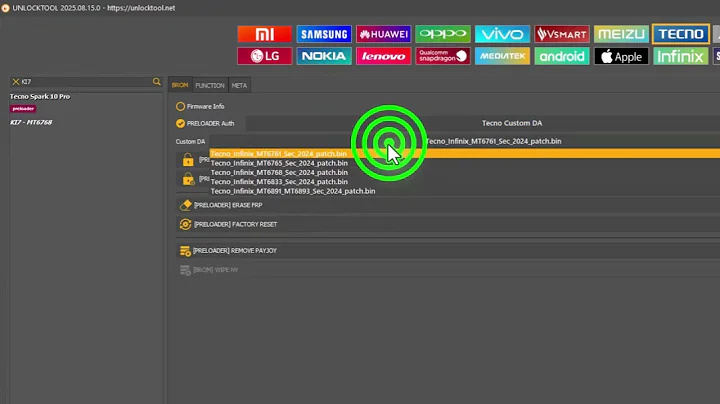The image size is (720, 404).
Task: Select the MediaTek brand logo
Action: 502,56
